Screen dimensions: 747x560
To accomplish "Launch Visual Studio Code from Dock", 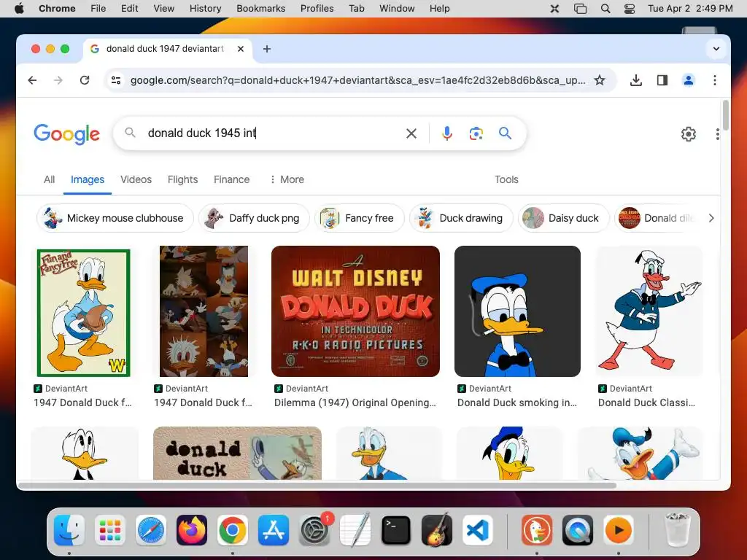I will pyautogui.click(x=477, y=529).
